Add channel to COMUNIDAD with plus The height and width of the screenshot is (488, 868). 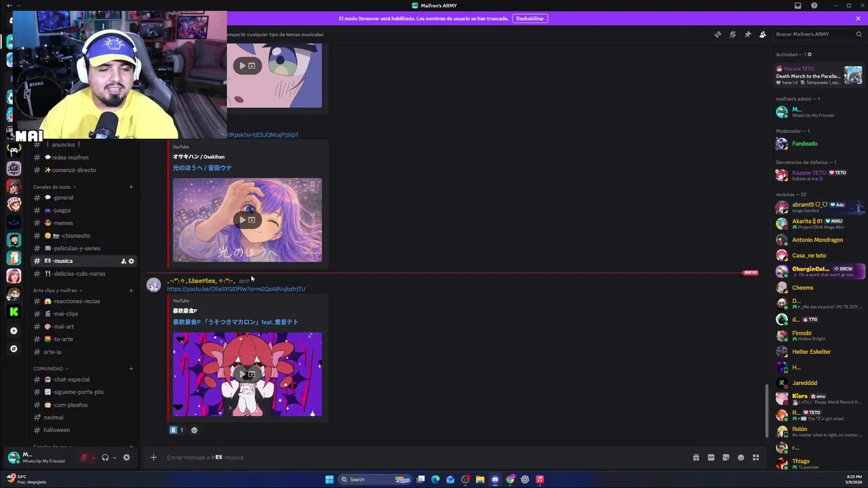coord(131,369)
